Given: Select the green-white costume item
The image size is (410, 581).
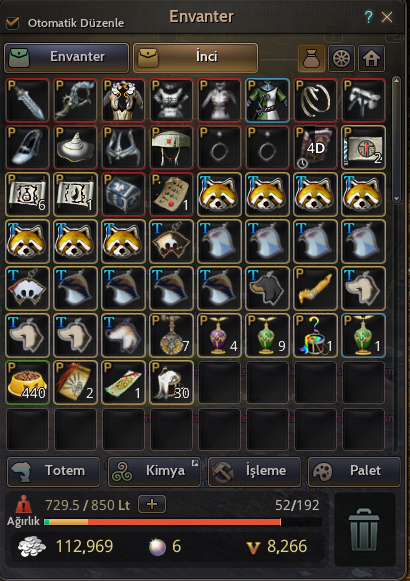Looking at the screenshot, I should [x=267, y=100].
